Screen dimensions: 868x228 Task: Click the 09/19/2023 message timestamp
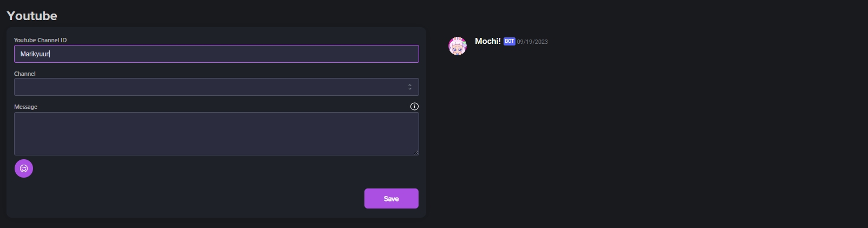532,42
